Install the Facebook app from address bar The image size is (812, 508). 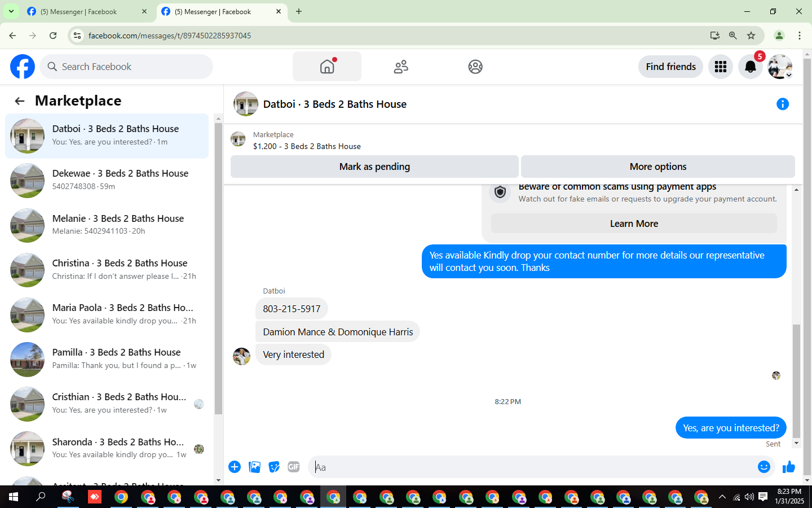[715, 36]
